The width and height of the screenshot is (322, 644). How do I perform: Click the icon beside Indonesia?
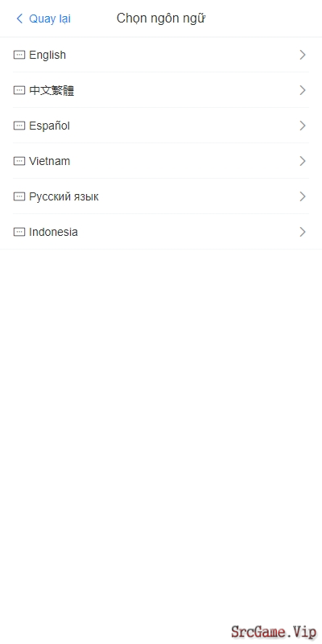tap(19, 232)
